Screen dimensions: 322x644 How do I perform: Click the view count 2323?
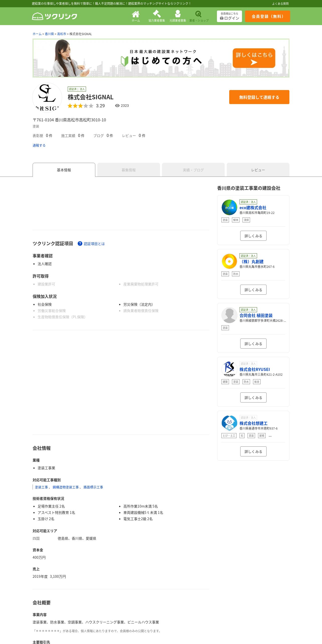[122, 106]
